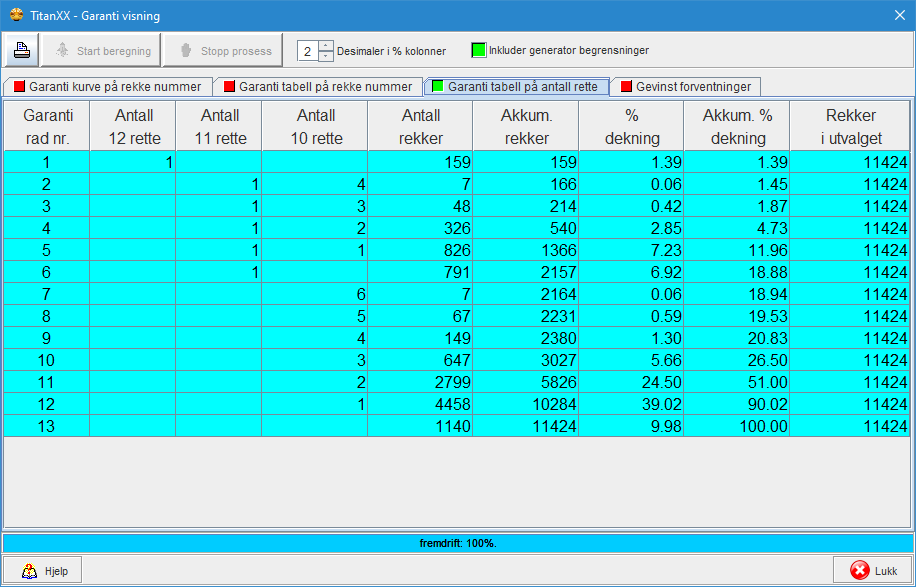
Task: Click % dekning value 39.02
Action: point(631,404)
